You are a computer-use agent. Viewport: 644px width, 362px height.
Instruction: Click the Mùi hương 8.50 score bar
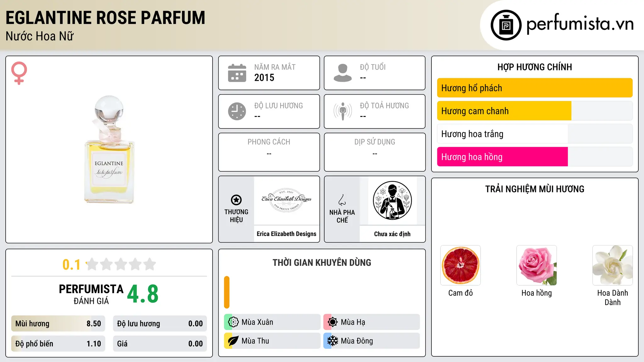pos(58,324)
